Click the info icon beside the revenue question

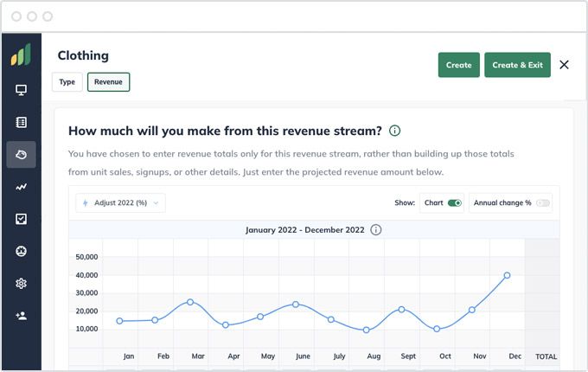(x=394, y=131)
